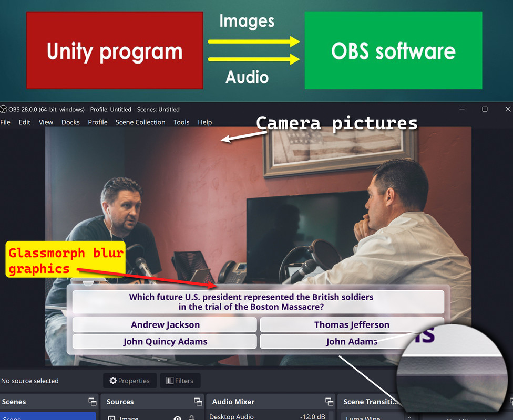Minimize the OBS window
Viewport: 513px width, 420px height.
[462, 109]
